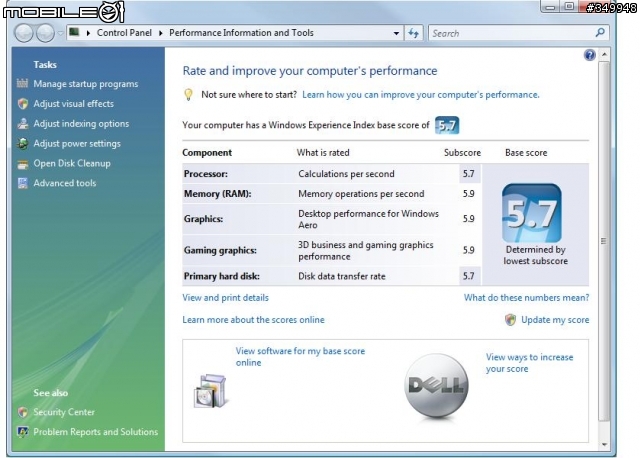
Task: Select Control Panel in the breadcrumb
Action: click(124, 33)
